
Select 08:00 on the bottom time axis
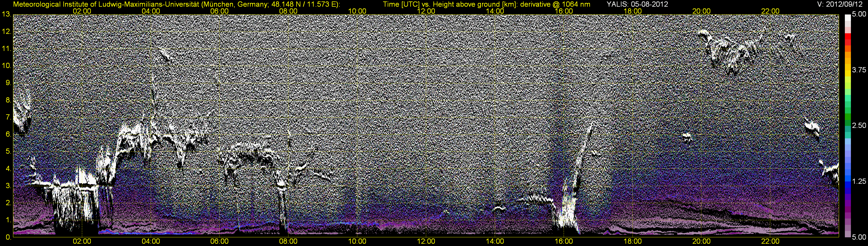pyautogui.click(x=289, y=242)
